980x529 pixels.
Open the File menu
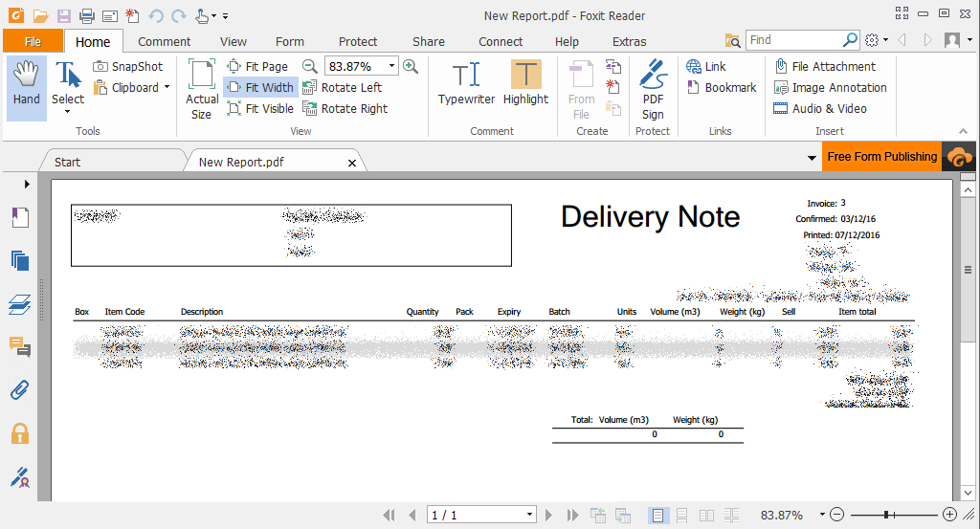pyautogui.click(x=33, y=42)
